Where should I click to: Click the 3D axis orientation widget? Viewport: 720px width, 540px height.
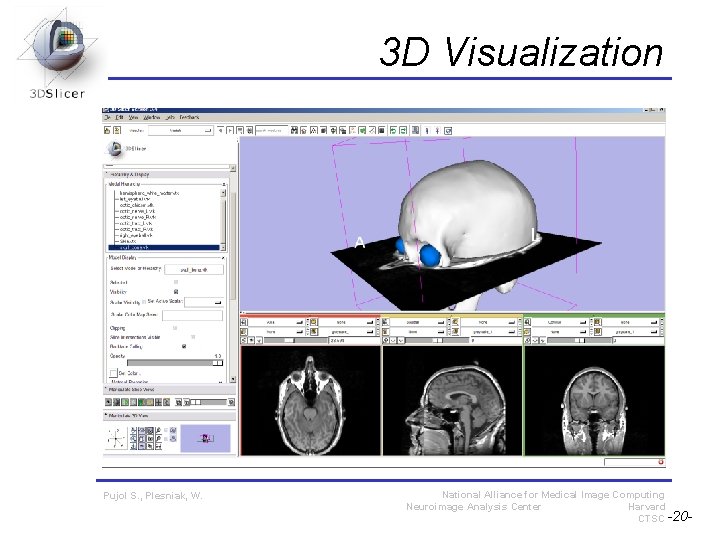[x=116, y=439]
